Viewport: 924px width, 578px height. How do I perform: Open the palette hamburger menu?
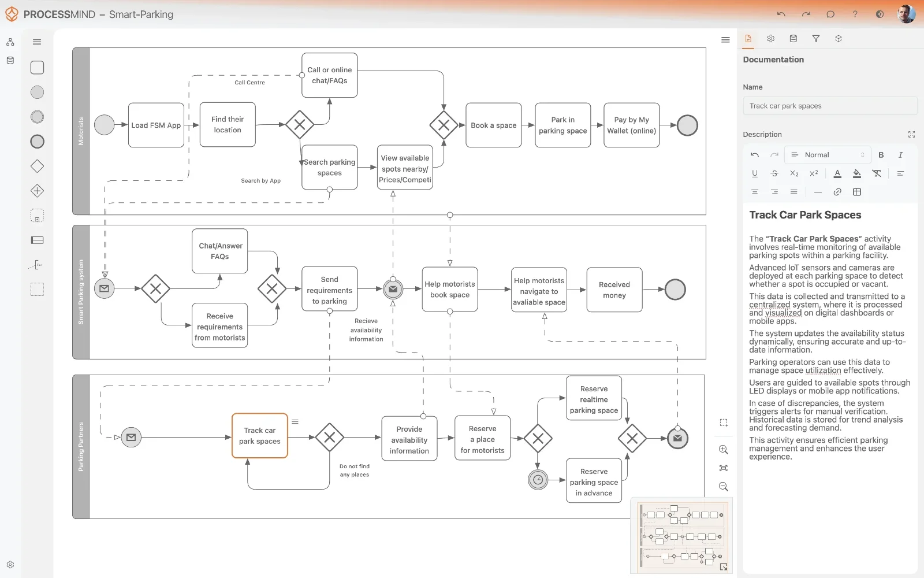[x=37, y=42]
